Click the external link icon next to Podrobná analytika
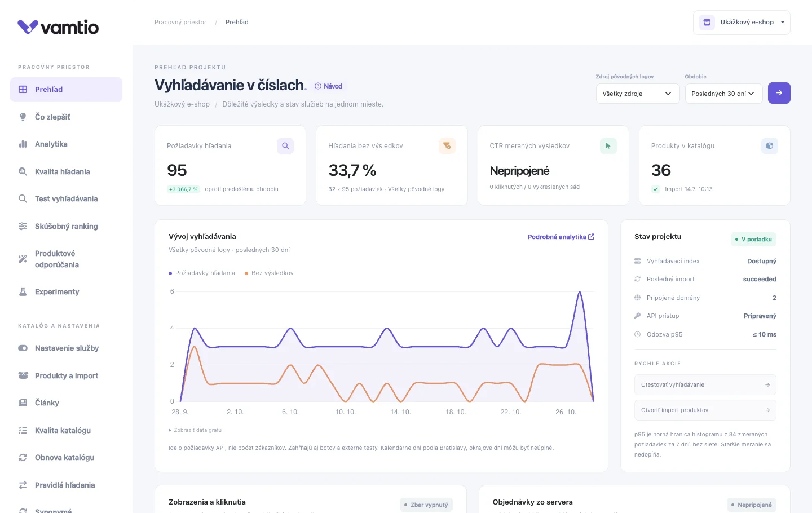This screenshot has width=812, height=513. 592,237
